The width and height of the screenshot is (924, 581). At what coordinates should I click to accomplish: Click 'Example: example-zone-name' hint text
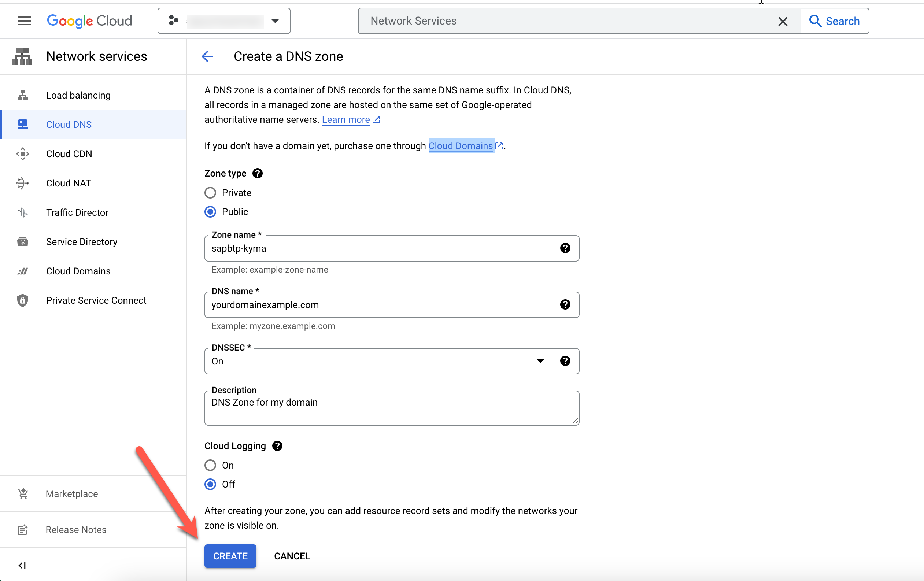point(270,269)
